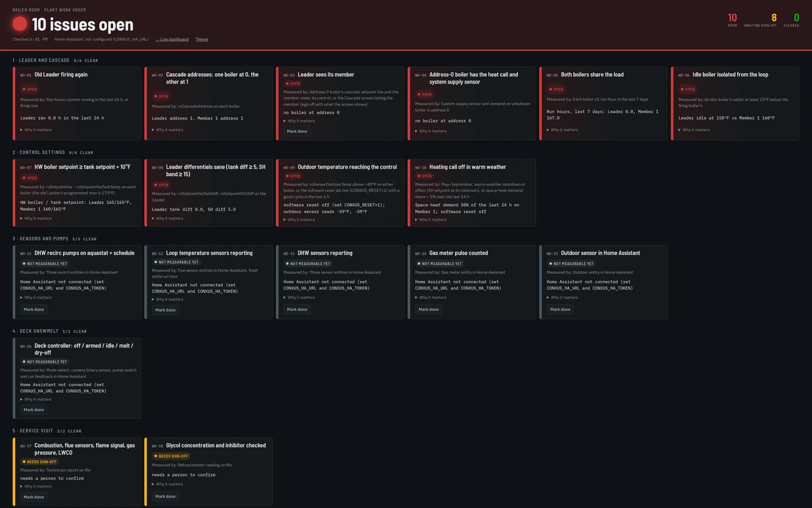
Task: Expand 'Why it matters' under Heating call off in warm weather
Action: [x=431, y=220]
